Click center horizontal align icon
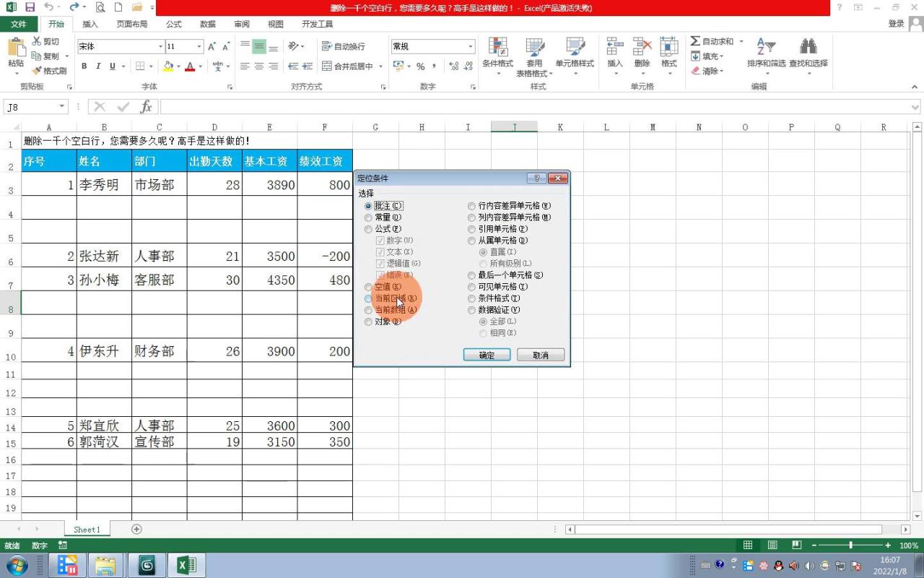924x578 pixels. (259, 66)
